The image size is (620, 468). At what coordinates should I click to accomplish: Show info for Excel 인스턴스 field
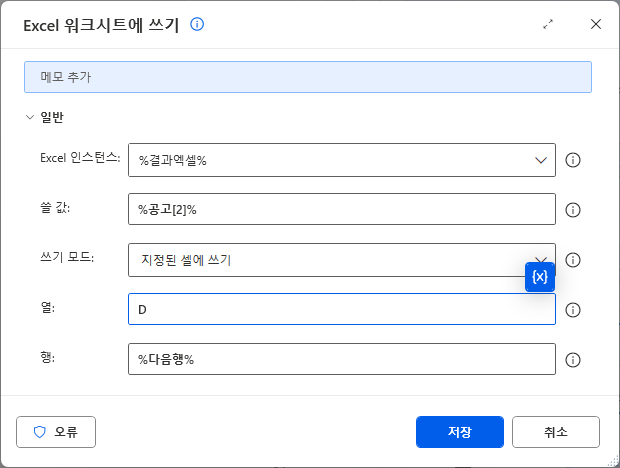[573, 160]
